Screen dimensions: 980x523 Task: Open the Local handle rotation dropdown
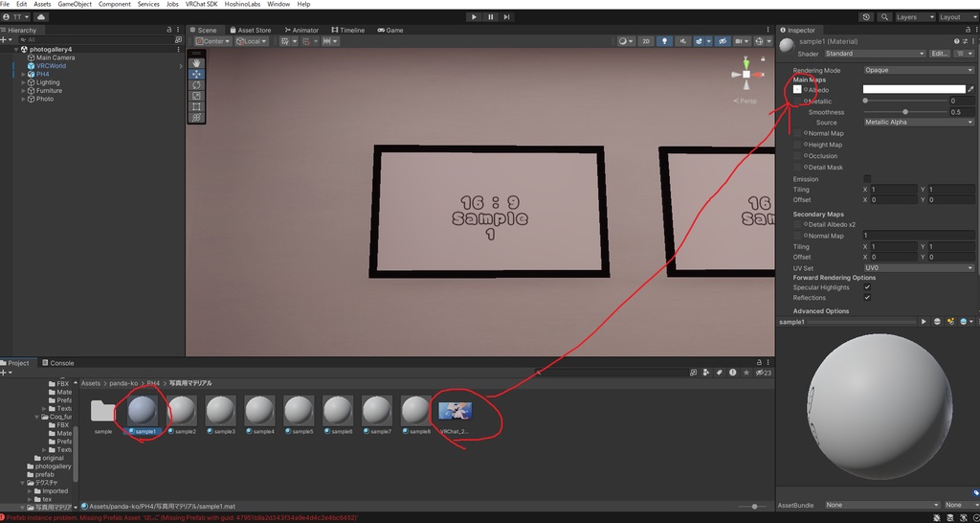coord(252,41)
